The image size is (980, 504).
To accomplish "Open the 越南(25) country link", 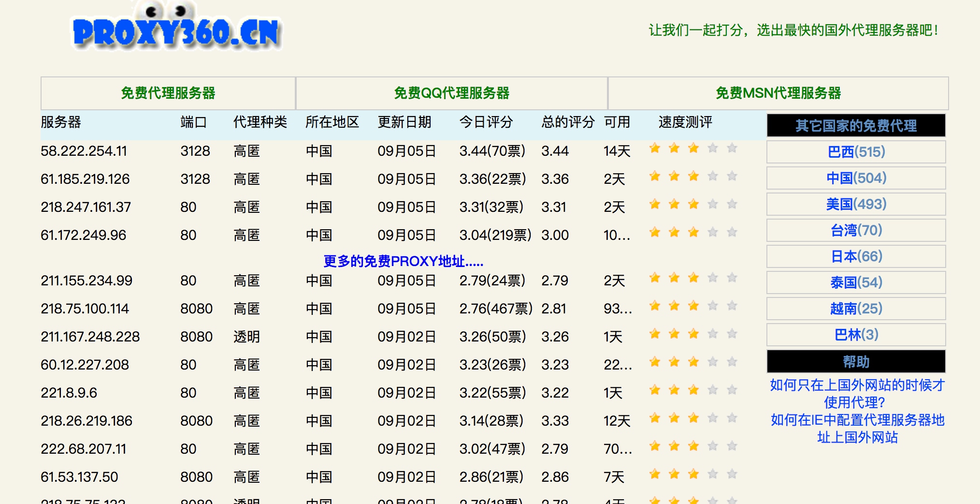I will [856, 309].
